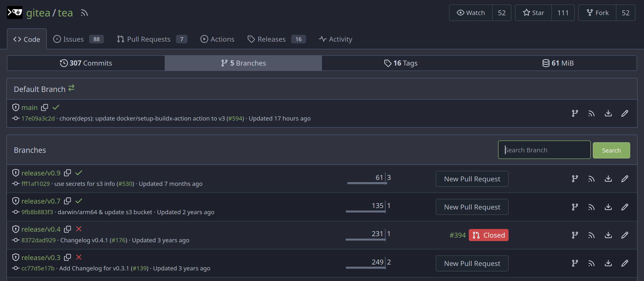Start New Pull Request for release/v0.9
The width and height of the screenshot is (644, 281).
click(472, 179)
